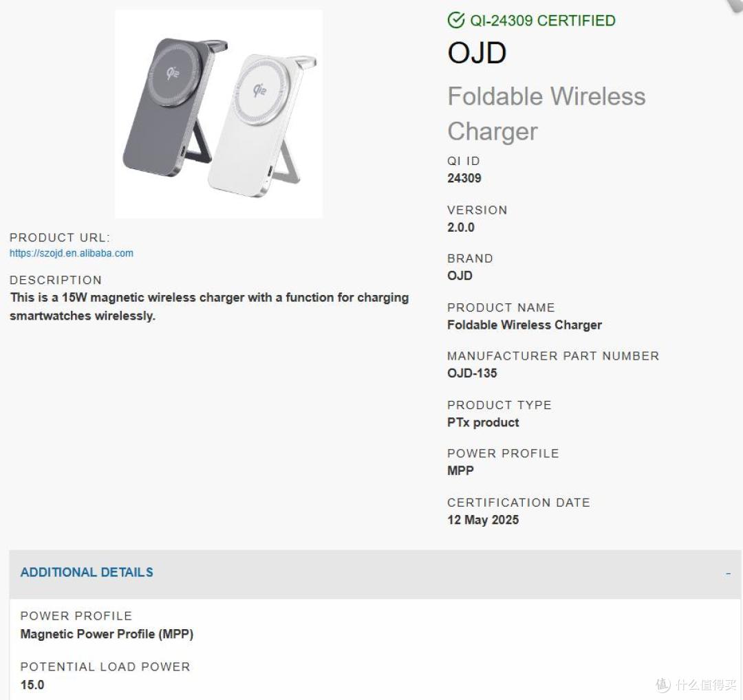
Task: Click the QI ID value 24309
Action: pos(464,178)
